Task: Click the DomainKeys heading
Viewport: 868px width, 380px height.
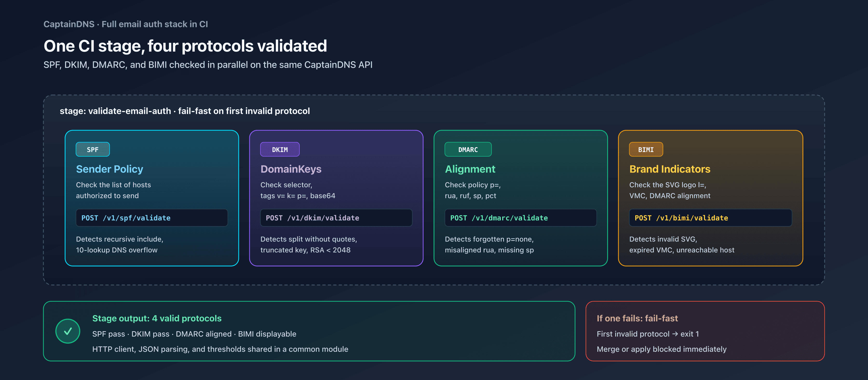Action: click(x=291, y=169)
